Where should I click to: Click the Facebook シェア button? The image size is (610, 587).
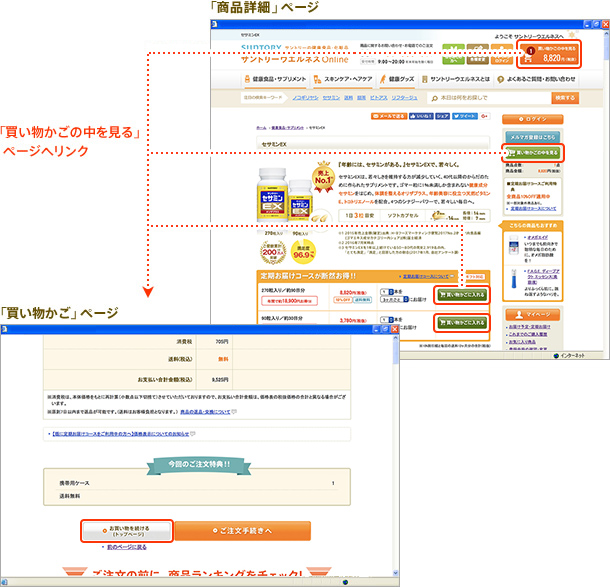442,116
